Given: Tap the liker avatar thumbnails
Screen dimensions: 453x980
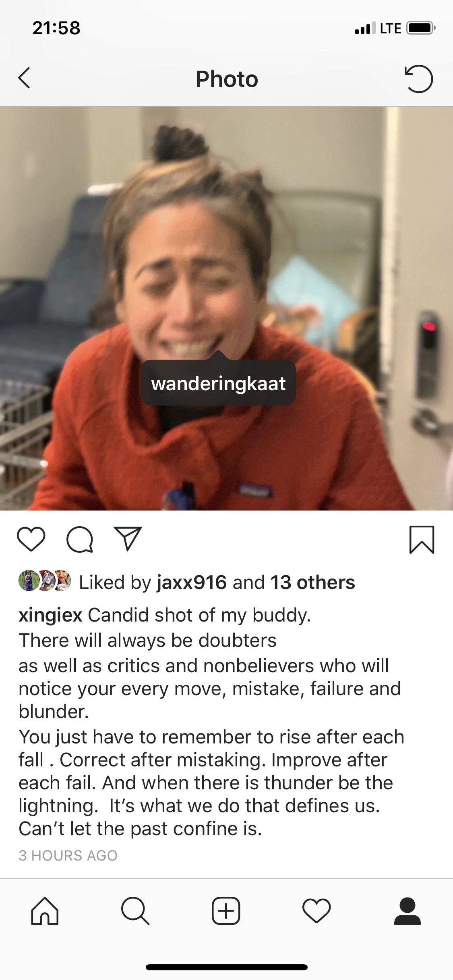Looking at the screenshot, I should pyautogui.click(x=45, y=581).
